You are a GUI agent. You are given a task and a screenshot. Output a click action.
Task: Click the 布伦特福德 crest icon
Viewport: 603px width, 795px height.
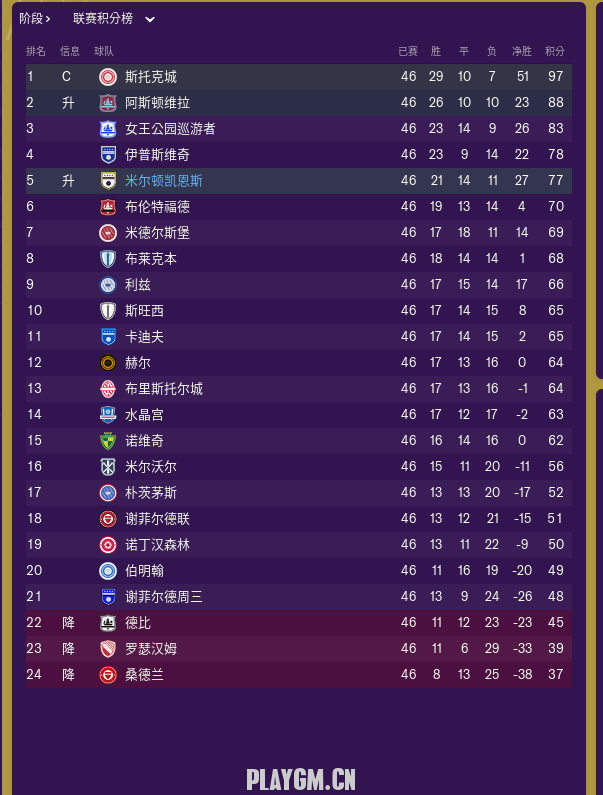(108, 207)
